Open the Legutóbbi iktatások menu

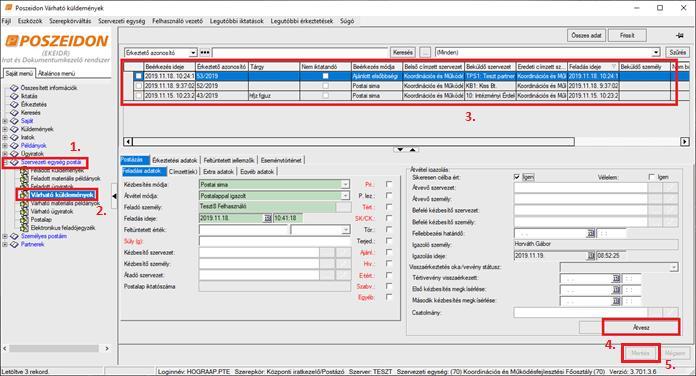click(x=237, y=21)
